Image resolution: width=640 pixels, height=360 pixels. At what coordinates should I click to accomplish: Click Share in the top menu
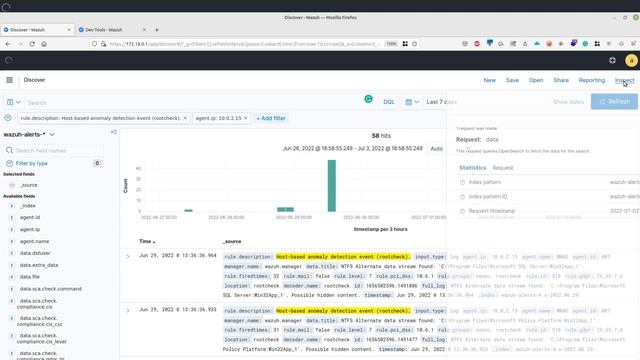click(x=561, y=80)
